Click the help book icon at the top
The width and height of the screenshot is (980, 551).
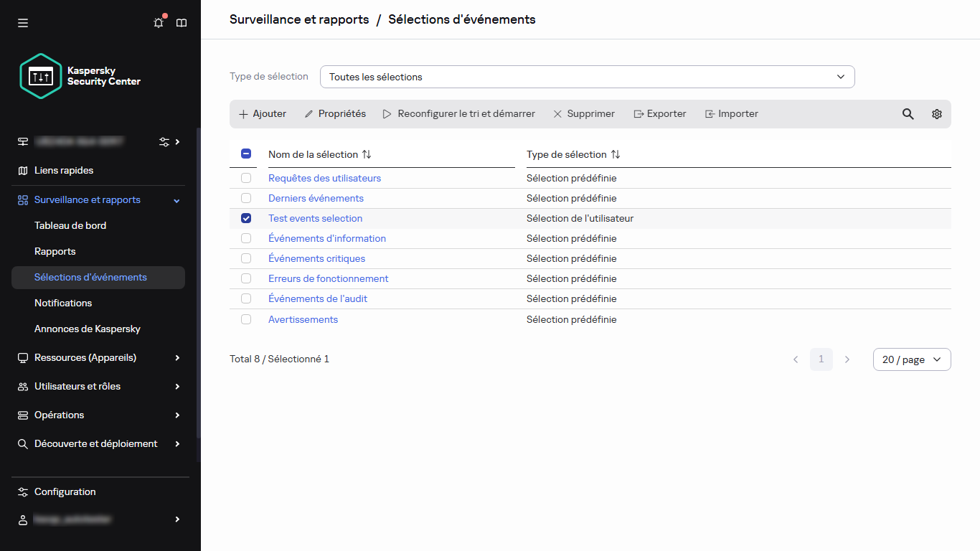click(x=181, y=22)
